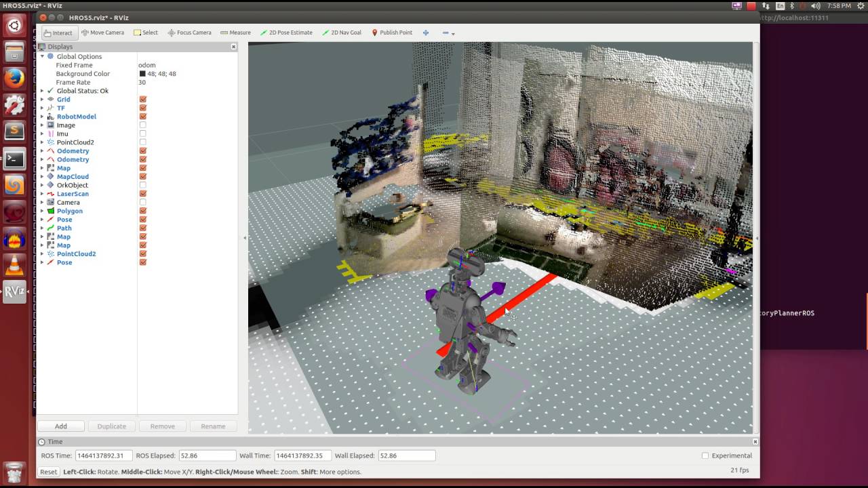
Task: Enable the Publish Point tool
Action: point(392,33)
